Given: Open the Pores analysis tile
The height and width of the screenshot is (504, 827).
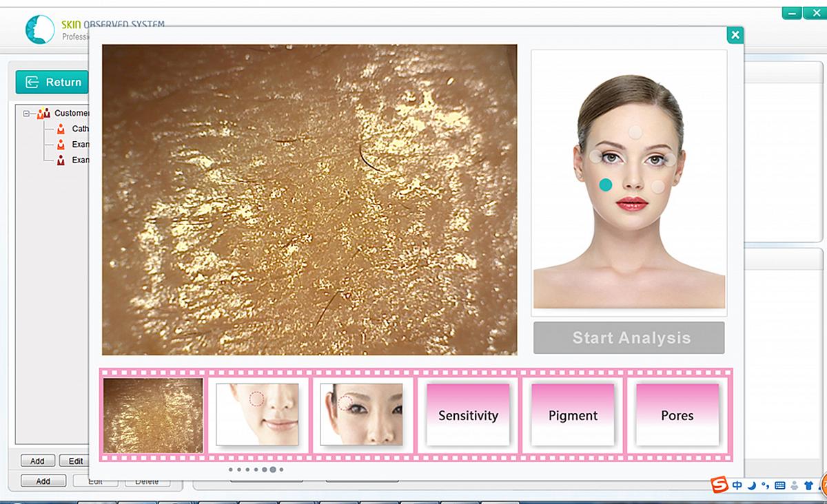Looking at the screenshot, I should (x=677, y=415).
